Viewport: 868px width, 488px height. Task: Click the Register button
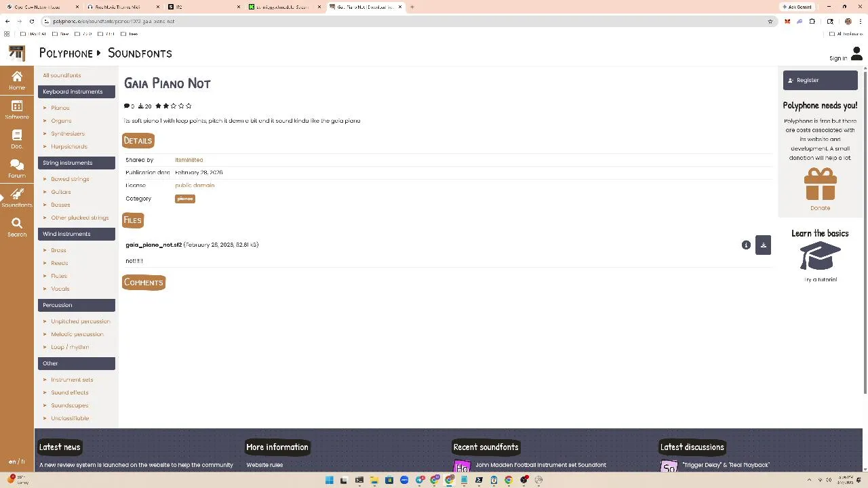[820, 80]
